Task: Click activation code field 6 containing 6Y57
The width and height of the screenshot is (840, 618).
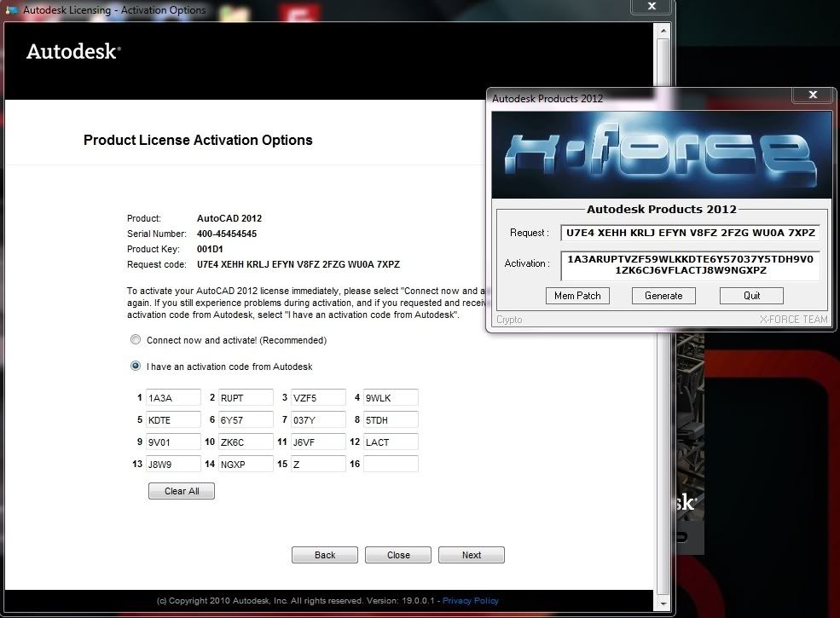Action: [x=246, y=419]
